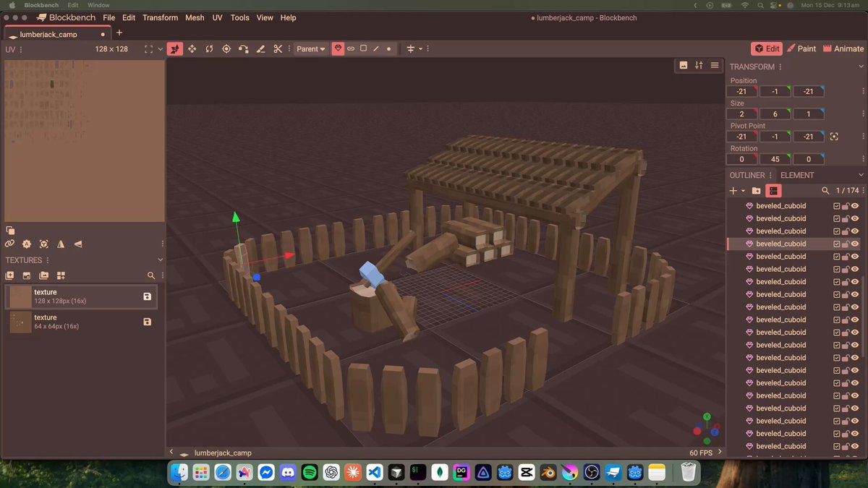
Task: Open the snapping toolbar dropdown arrow
Action: click(x=420, y=49)
